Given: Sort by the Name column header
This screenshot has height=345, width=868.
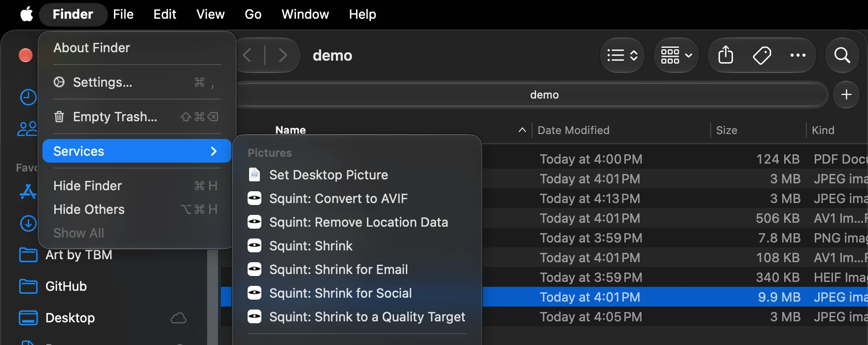Looking at the screenshot, I should coord(290,130).
